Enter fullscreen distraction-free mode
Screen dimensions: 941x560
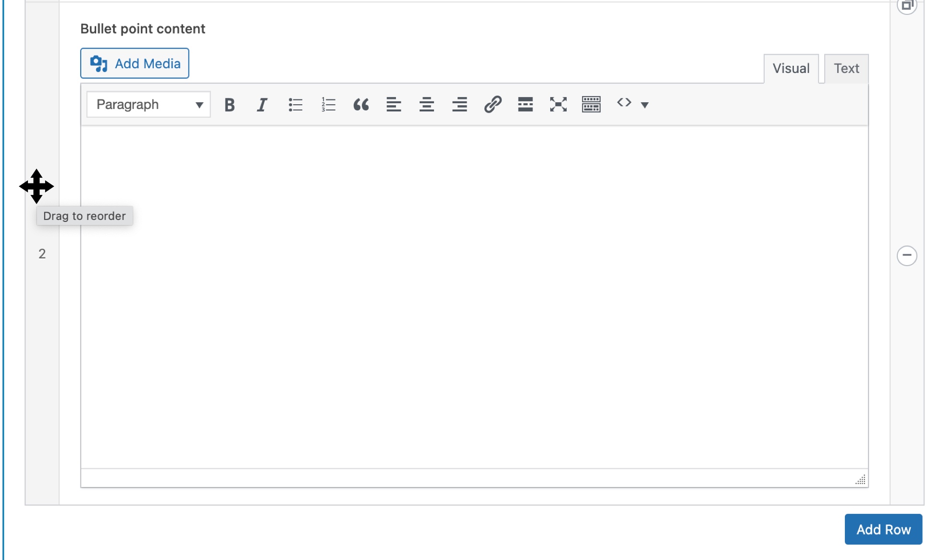(558, 104)
